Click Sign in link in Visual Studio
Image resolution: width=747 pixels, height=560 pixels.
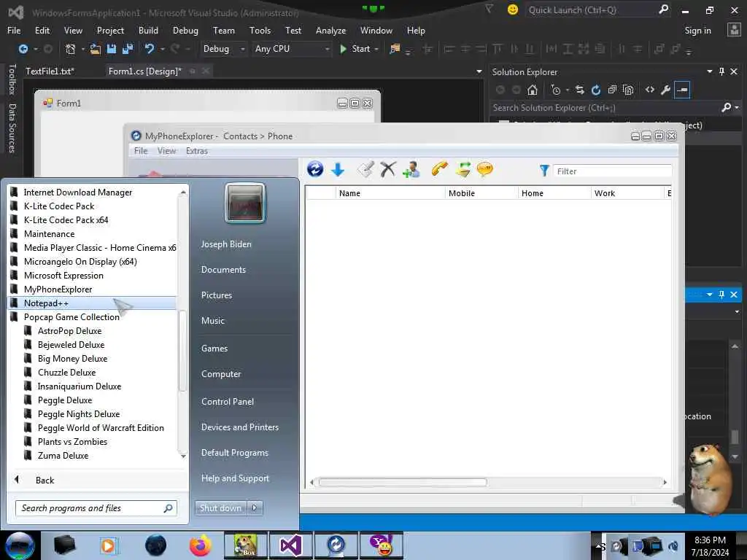coord(697,31)
